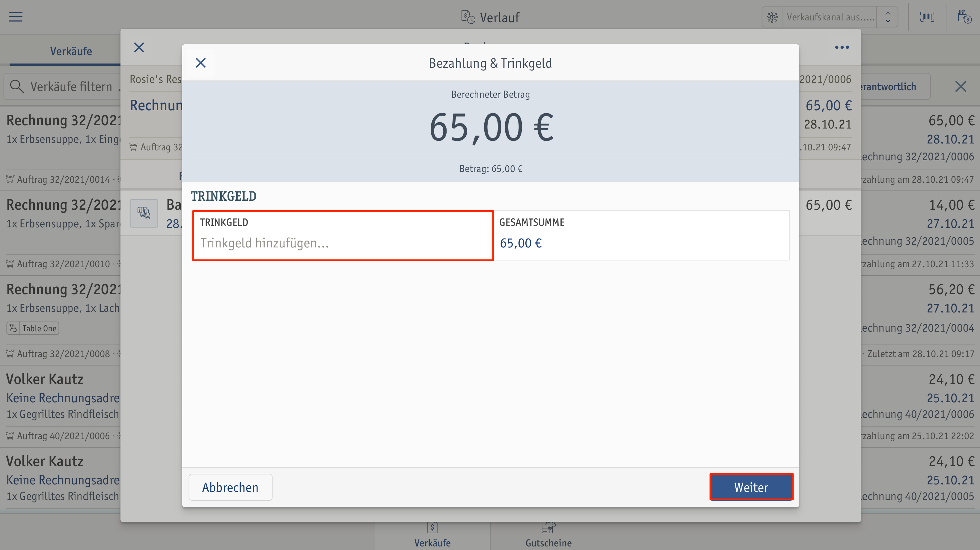Close the invoice detail panel behind
980x550 pixels.
[139, 47]
